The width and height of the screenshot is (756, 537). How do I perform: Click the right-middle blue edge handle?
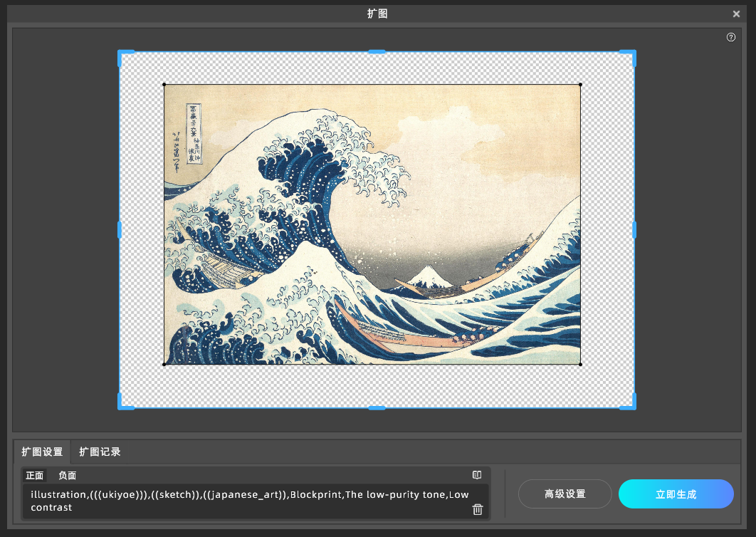(634, 229)
